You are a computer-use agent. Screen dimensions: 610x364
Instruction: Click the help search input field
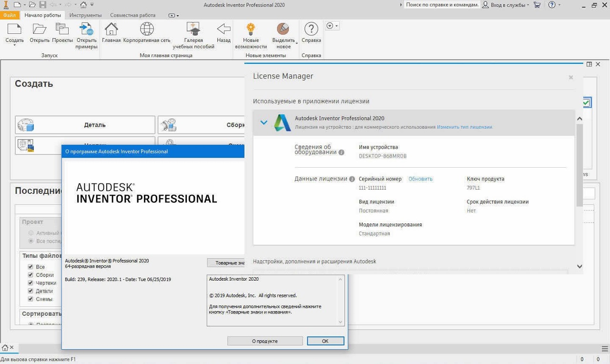point(442,5)
